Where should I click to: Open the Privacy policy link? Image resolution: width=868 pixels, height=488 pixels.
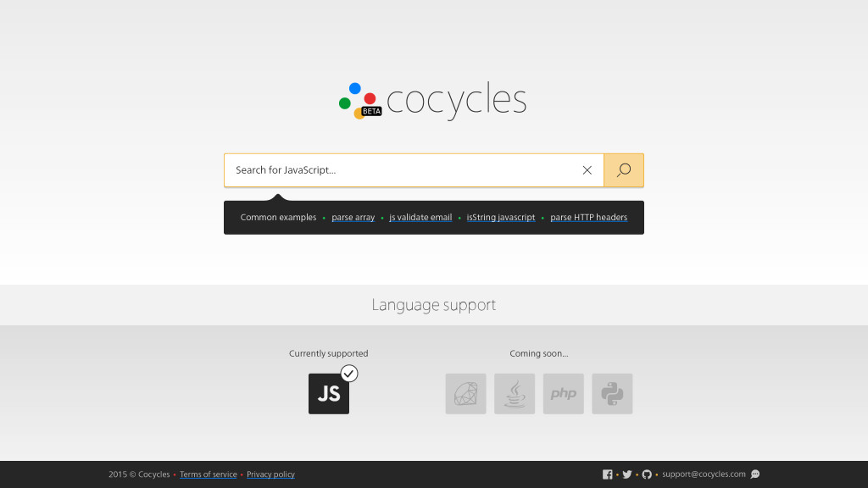(x=270, y=474)
